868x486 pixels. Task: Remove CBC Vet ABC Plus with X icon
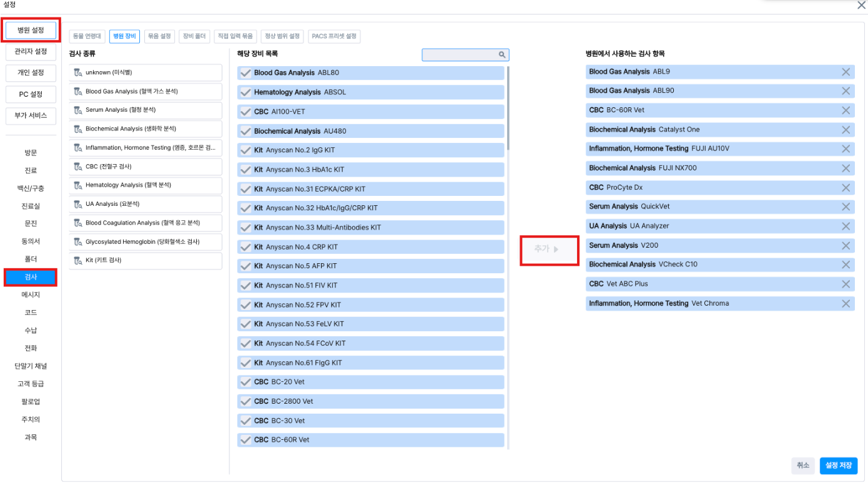[846, 284]
